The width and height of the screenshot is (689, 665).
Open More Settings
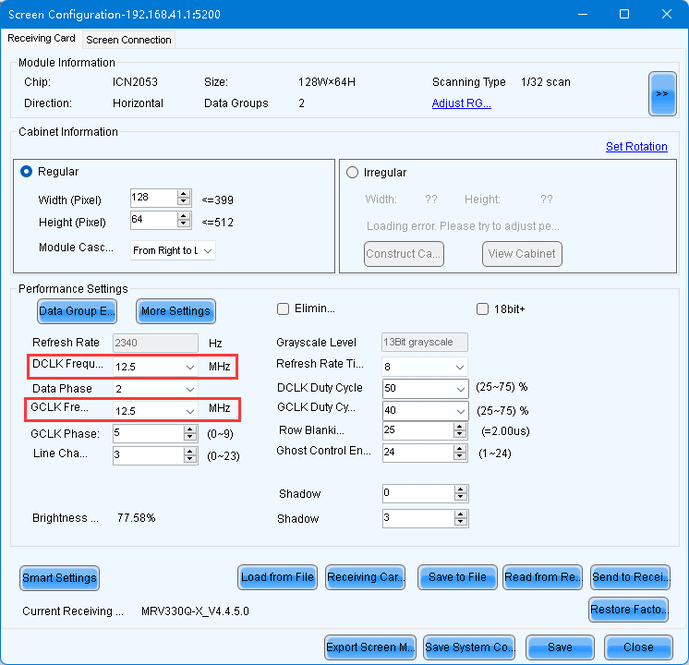point(176,311)
